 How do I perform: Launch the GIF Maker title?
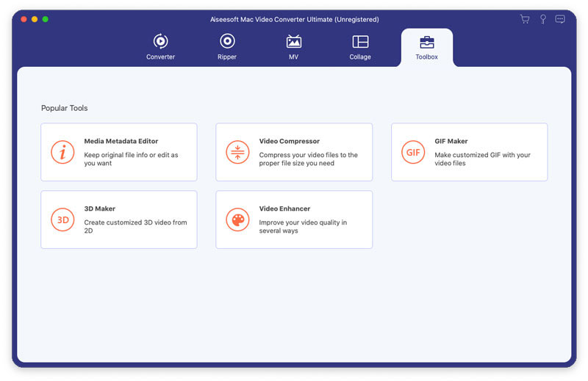[451, 141]
